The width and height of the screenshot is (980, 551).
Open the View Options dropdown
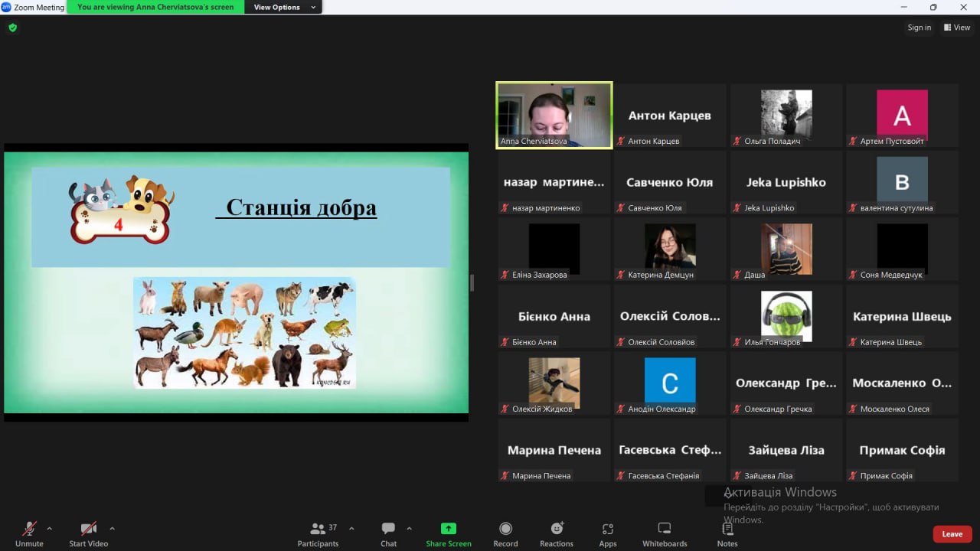[284, 7]
